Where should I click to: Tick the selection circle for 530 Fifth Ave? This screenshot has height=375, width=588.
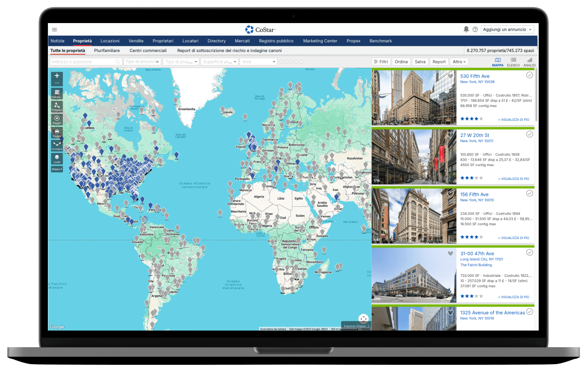[530, 75]
